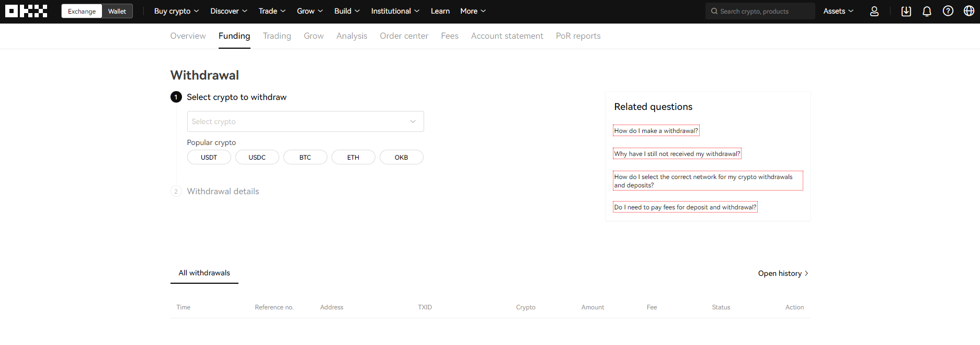The height and width of the screenshot is (345, 980).
Task: Open the Fees tab
Action: click(x=450, y=36)
